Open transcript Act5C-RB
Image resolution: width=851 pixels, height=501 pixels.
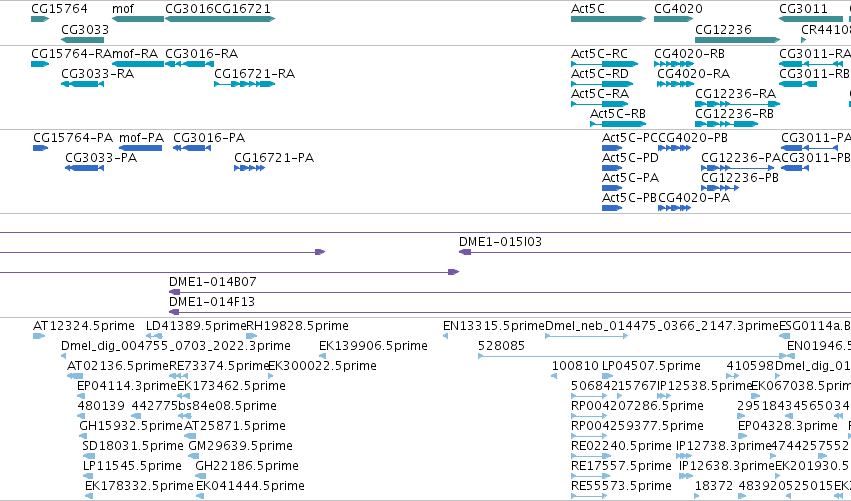pos(618,114)
